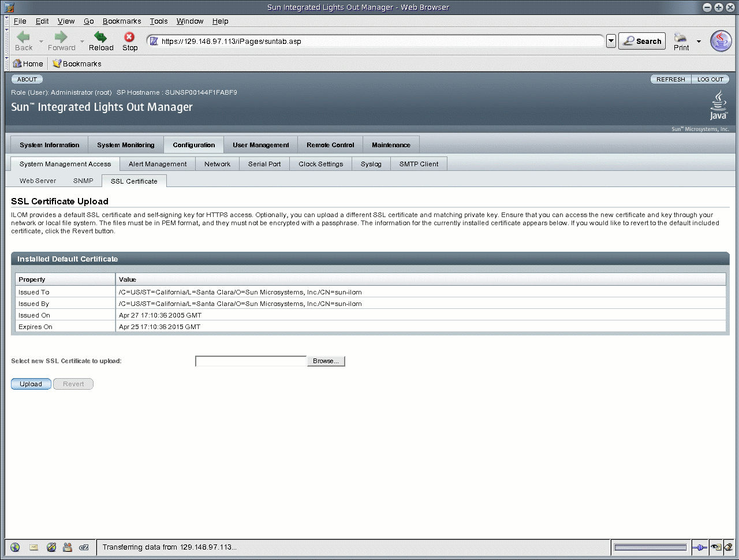Click the Back arrow icon
Image resolution: width=739 pixels, height=560 pixels.
[x=24, y=37]
